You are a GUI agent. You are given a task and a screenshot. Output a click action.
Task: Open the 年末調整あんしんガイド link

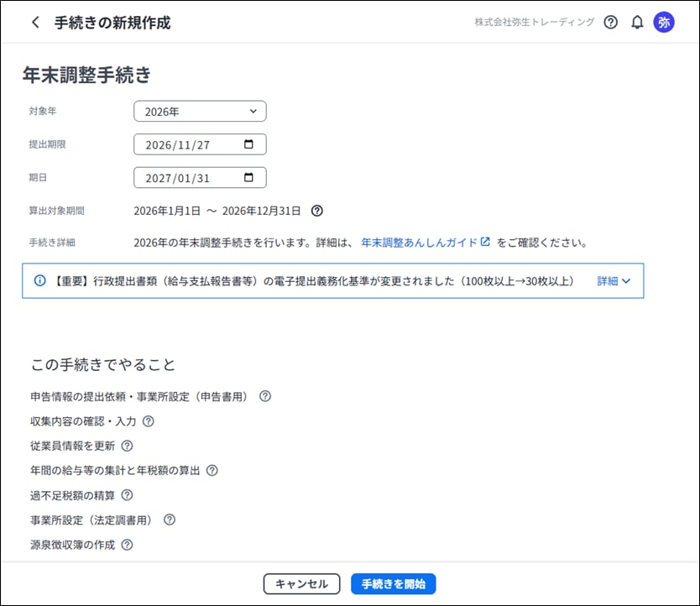pos(426,243)
